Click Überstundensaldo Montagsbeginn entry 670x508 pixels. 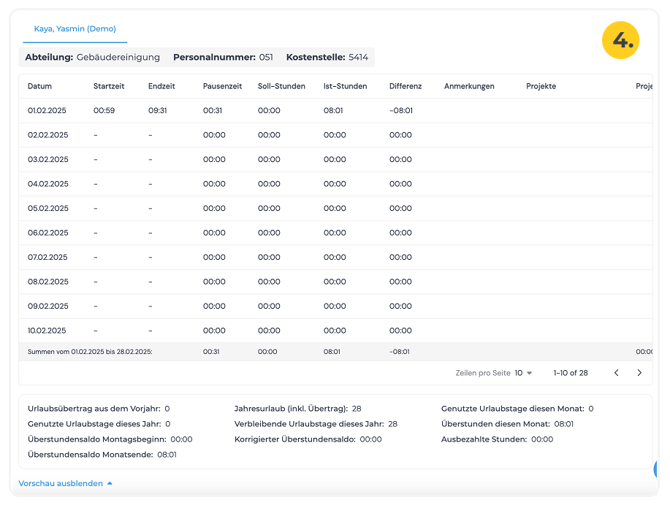click(x=110, y=439)
